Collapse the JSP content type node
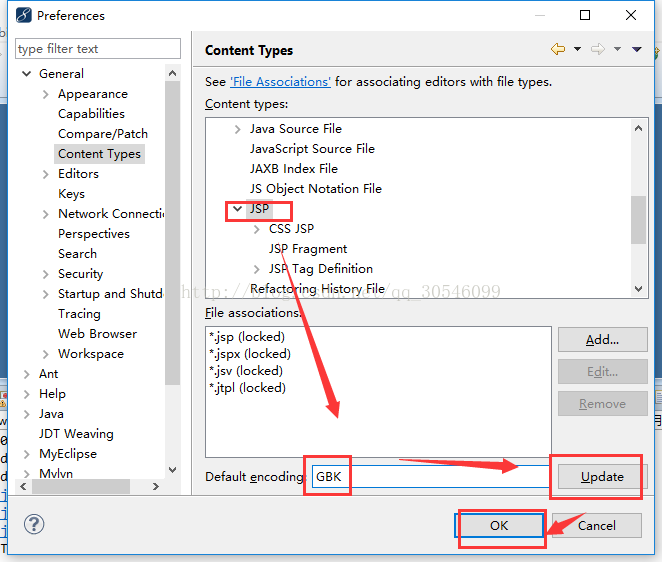This screenshot has height=562, width=662. click(x=238, y=209)
